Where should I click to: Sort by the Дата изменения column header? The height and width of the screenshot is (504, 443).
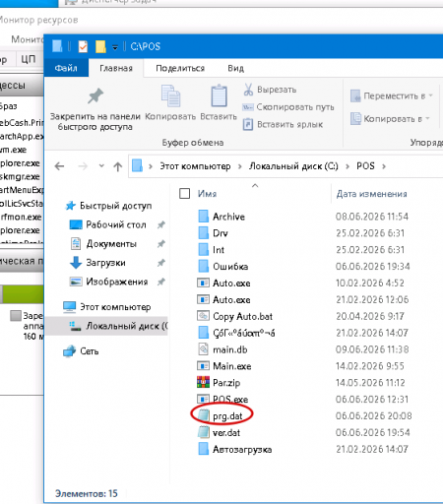(371, 194)
